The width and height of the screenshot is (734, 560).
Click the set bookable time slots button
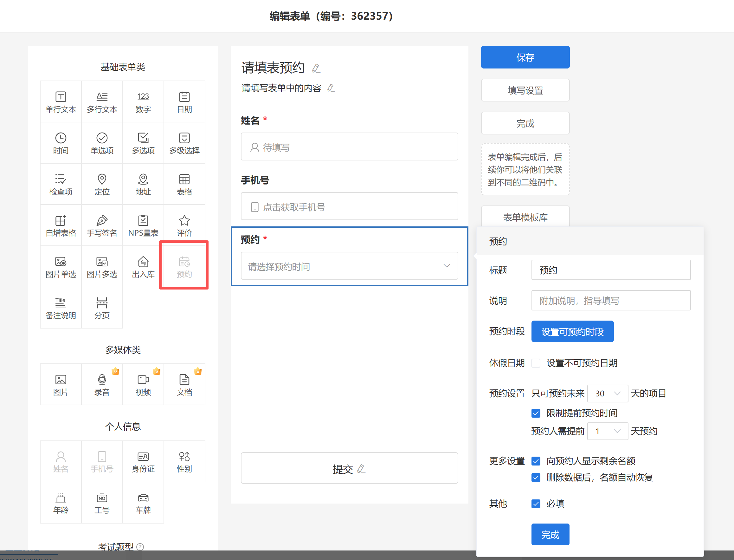coord(572,332)
